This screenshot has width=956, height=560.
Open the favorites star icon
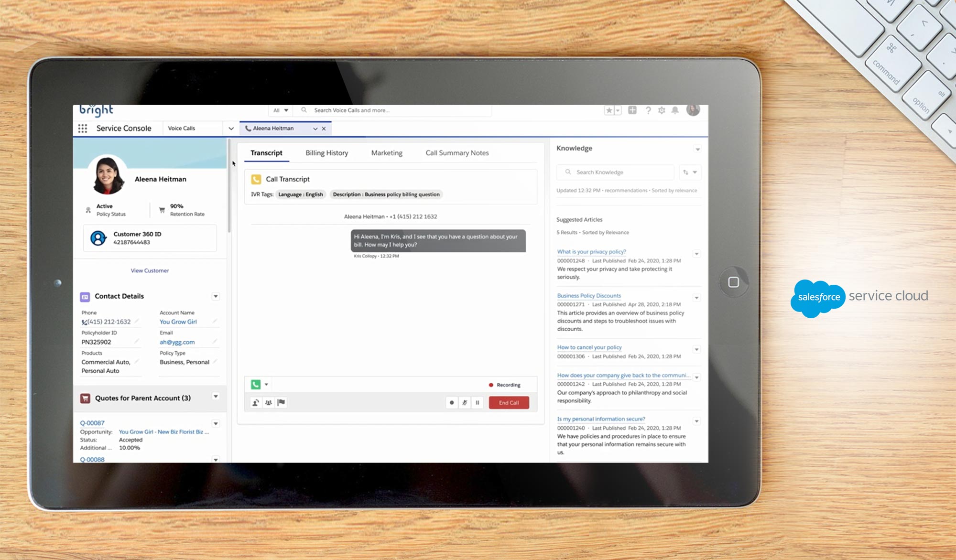(609, 110)
